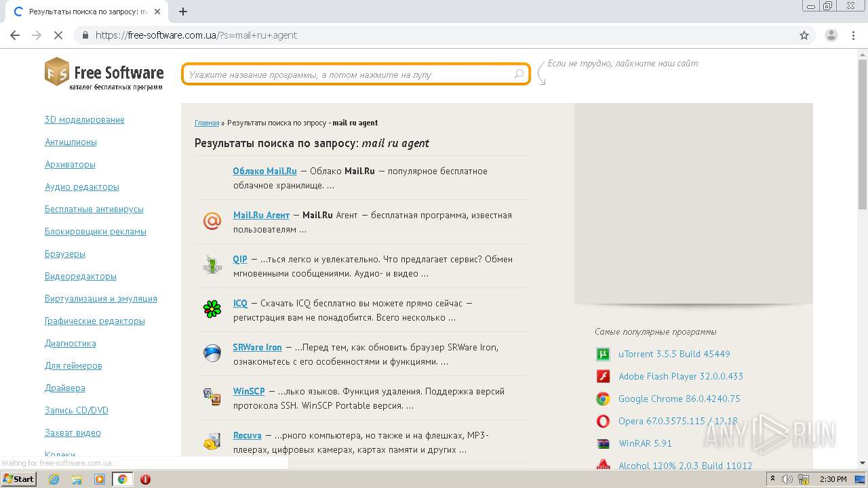Open the WinRAR 5.91 link
Viewport: 868px width, 488px height.
click(x=645, y=443)
